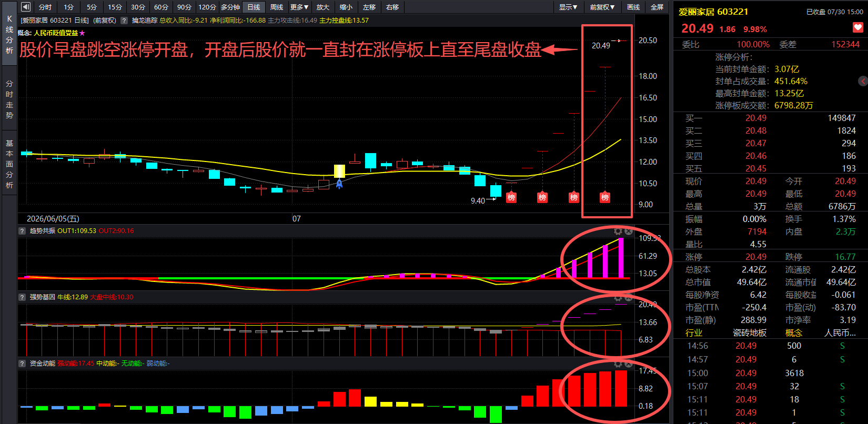Viewport: 868px width, 424px height.
Task: Click 左移 shift-left button
Action: [369, 7]
